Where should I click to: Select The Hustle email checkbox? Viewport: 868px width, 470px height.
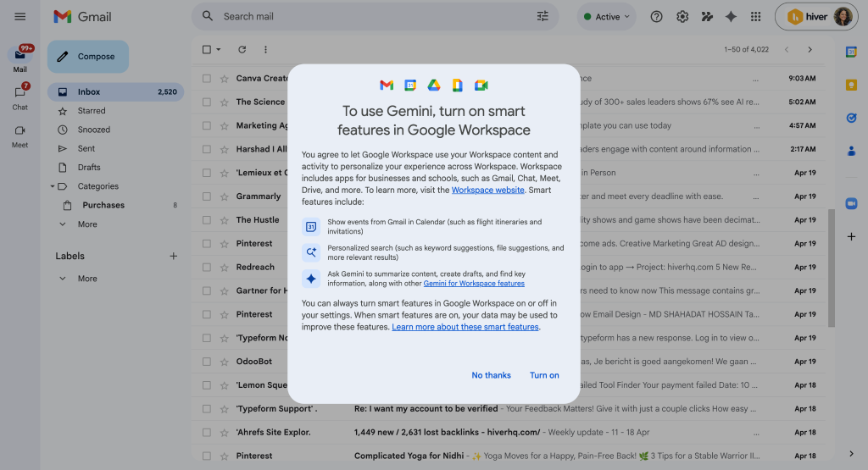pos(207,220)
